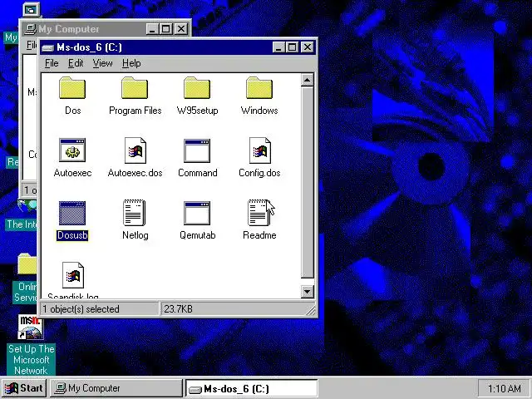Select the Qemutab file icon

tap(197, 213)
